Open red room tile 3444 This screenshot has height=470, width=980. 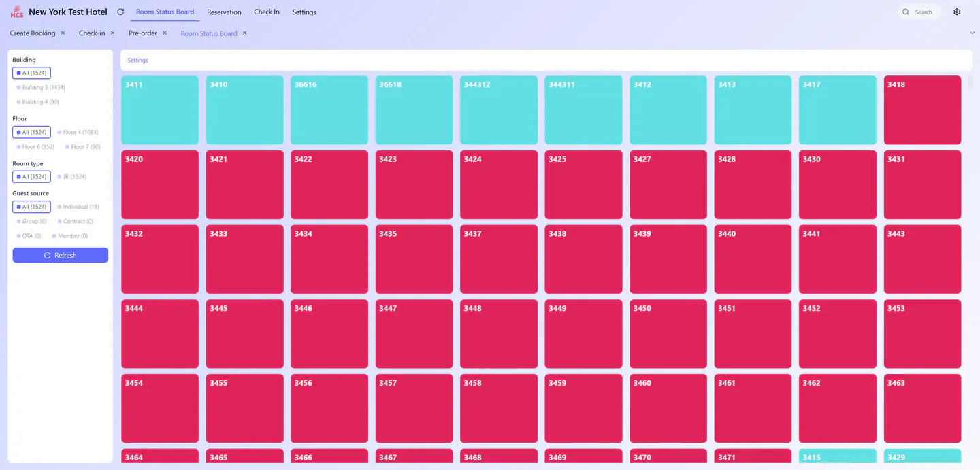pyautogui.click(x=160, y=334)
